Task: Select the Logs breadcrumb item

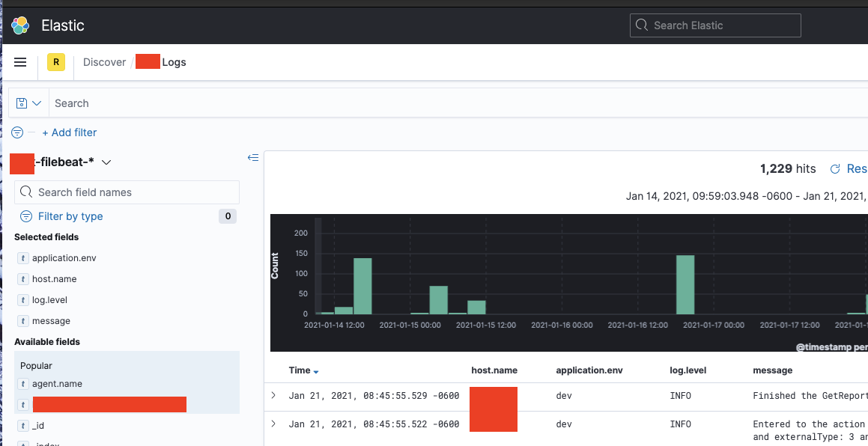Action: [174, 62]
